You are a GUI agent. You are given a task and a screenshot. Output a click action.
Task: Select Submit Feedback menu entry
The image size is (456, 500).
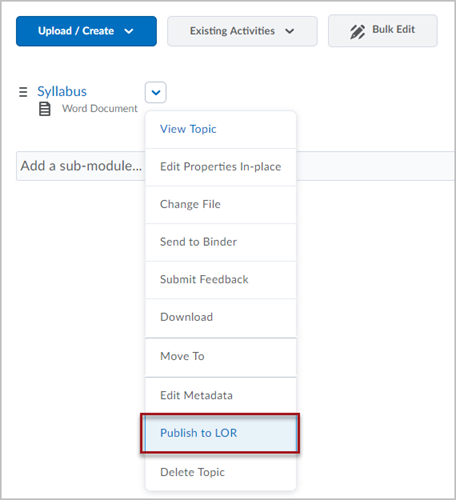221,279
